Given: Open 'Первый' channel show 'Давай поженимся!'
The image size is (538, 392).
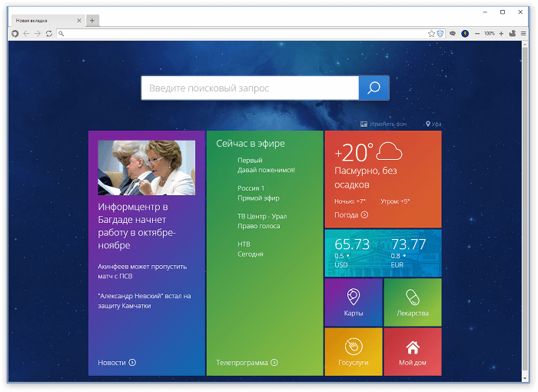Looking at the screenshot, I should [266, 165].
